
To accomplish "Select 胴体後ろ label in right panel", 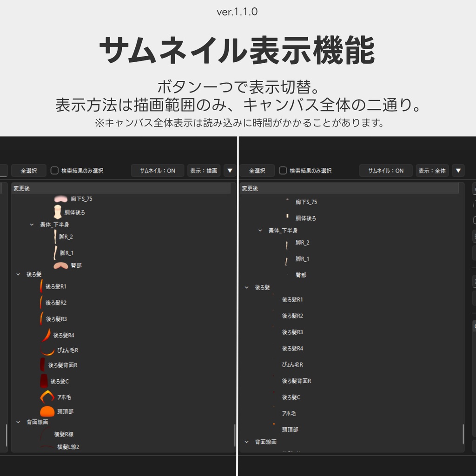I will [x=306, y=218].
